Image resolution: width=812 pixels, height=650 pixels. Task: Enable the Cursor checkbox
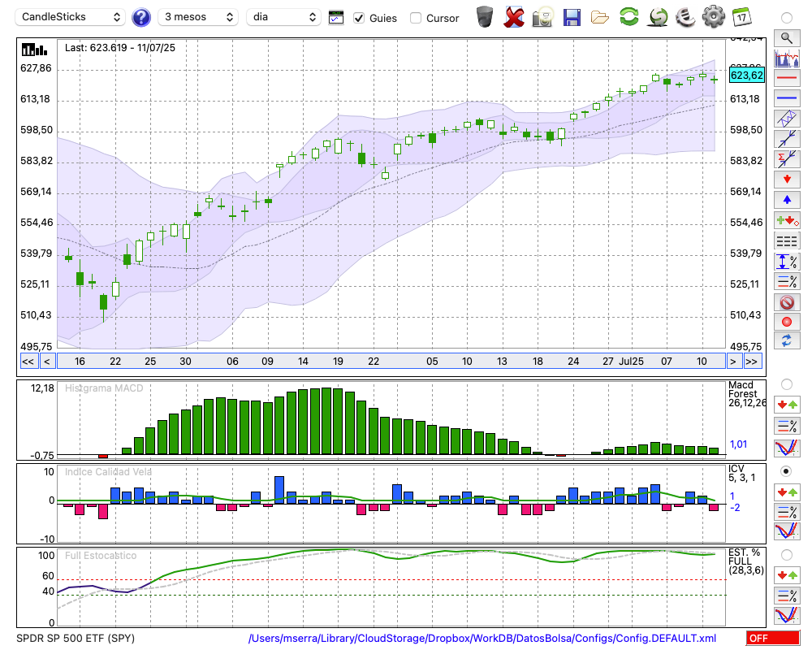pyautogui.click(x=415, y=18)
